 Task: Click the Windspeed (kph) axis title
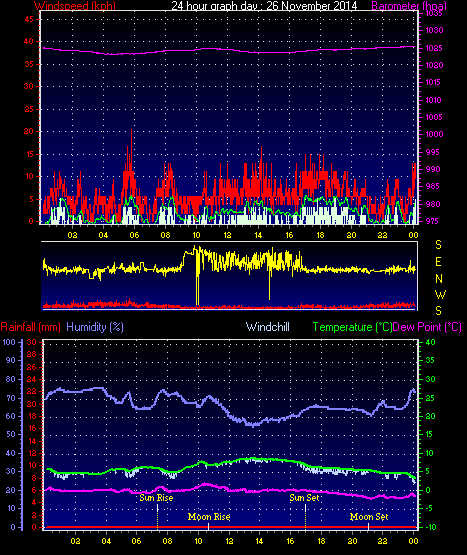75,6
